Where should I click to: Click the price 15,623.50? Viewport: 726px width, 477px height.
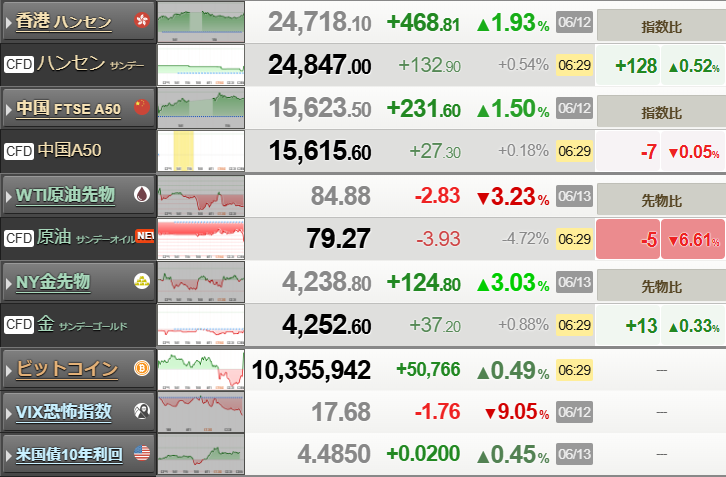[320, 108]
